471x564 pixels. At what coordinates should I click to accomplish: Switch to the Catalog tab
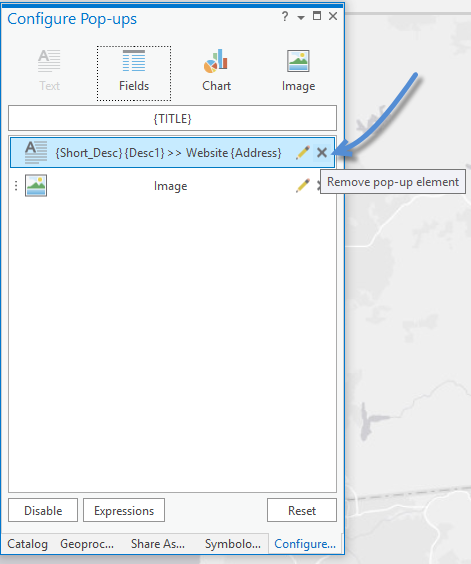pos(27,544)
